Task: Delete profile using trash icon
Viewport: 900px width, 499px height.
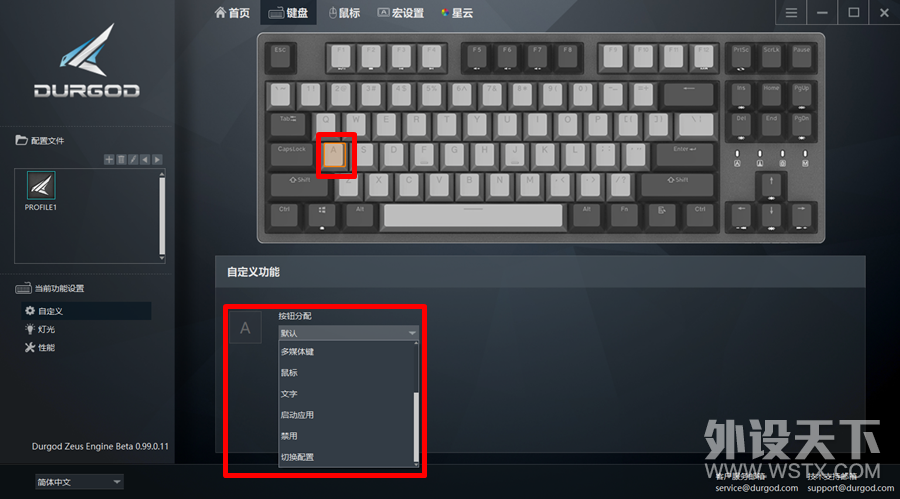Action: (121, 160)
